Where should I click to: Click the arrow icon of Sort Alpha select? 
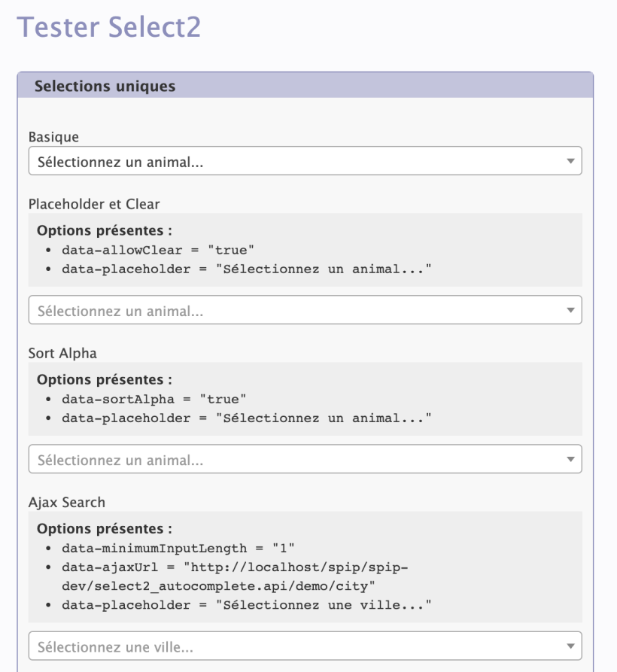[x=570, y=460]
